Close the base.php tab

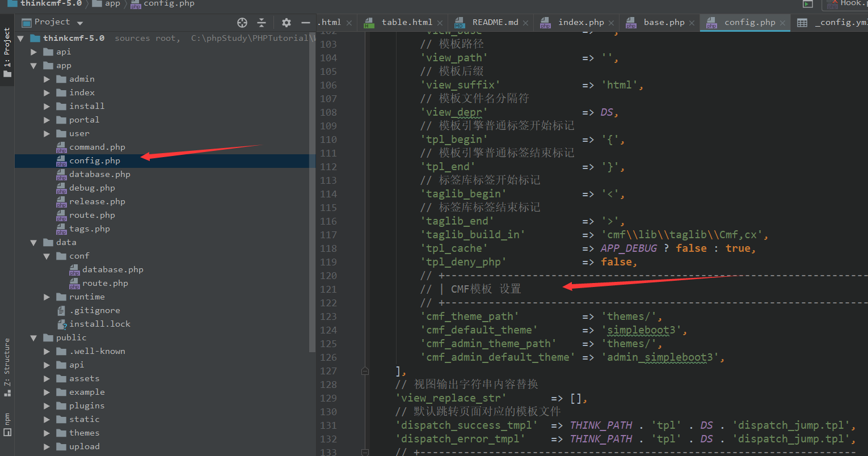[692, 23]
